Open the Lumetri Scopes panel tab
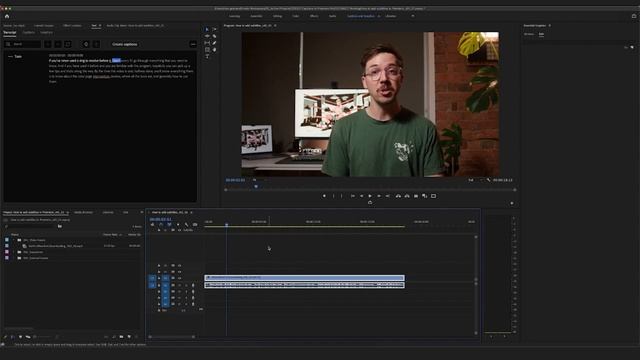 44,25
